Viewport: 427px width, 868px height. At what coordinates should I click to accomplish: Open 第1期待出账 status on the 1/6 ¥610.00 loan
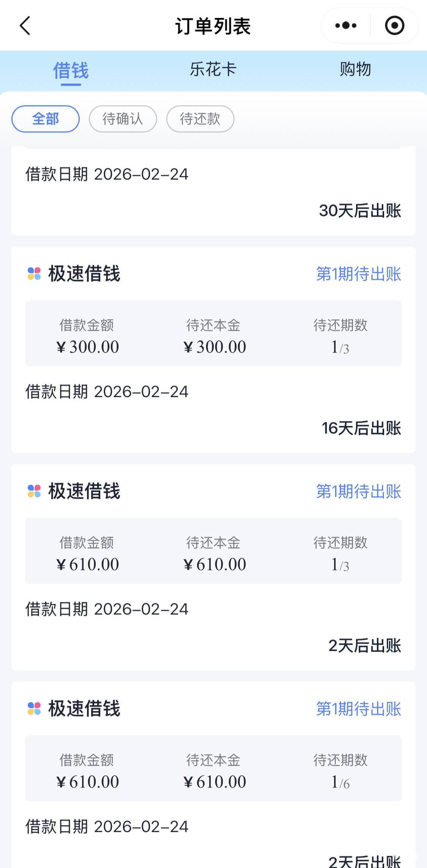[x=358, y=709]
